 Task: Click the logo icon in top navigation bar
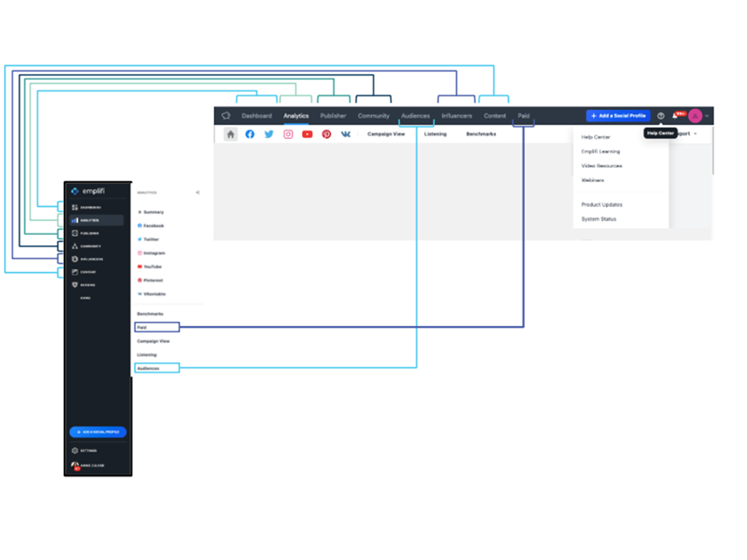pyautogui.click(x=226, y=116)
